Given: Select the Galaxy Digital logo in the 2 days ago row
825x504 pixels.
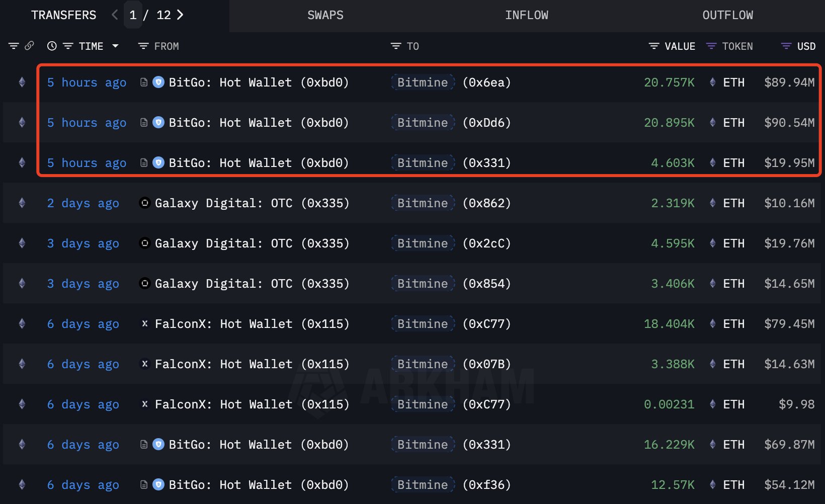Looking at the screenshot, I should [x=144, y=203].
